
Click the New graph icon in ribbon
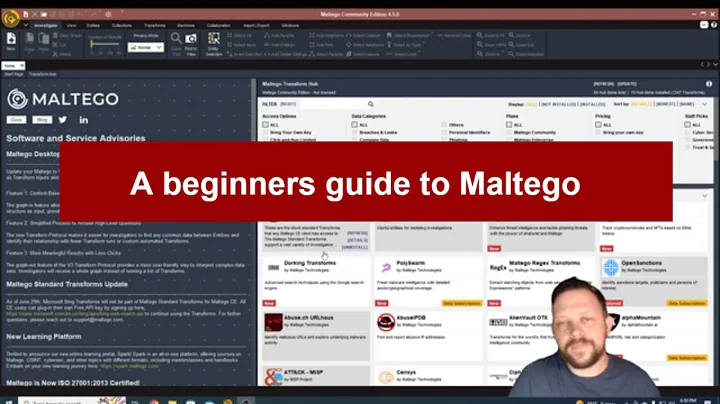11,41
